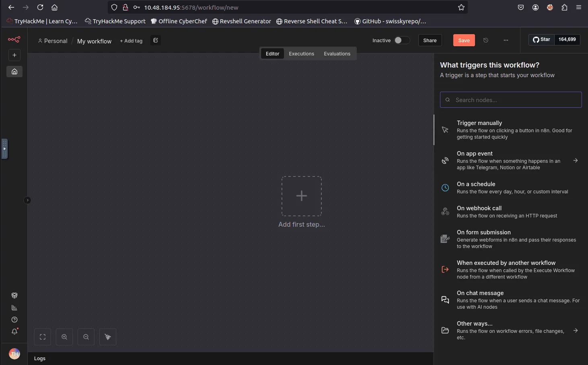Screen dimensions: 588x365
Task: Open the help question mark icon
Action: pyautogui.click(x=14, y=320)
